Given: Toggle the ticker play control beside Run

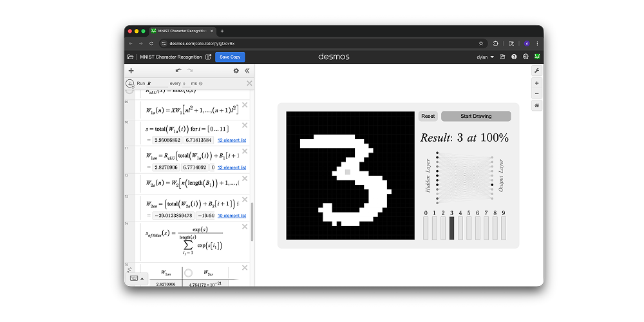Looking at the screenshot, I should tap(131, 83).
